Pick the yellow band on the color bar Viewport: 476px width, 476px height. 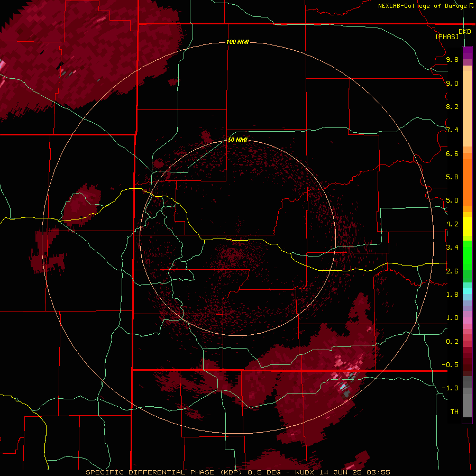click(x=467, y=226)
